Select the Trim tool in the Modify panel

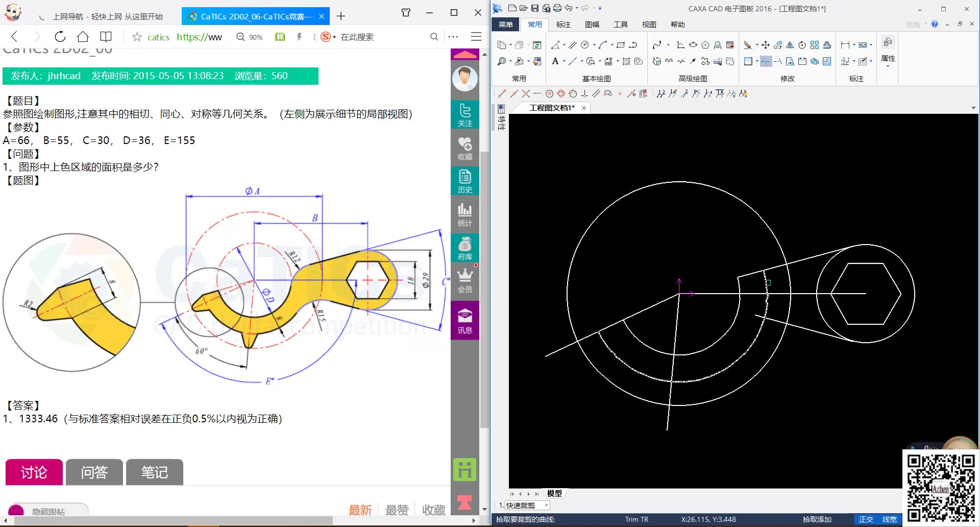pos(766,61)
